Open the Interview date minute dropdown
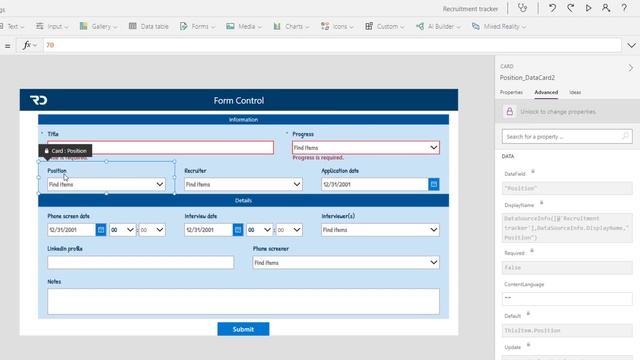 pyautogui.click(x=289, y=230)
